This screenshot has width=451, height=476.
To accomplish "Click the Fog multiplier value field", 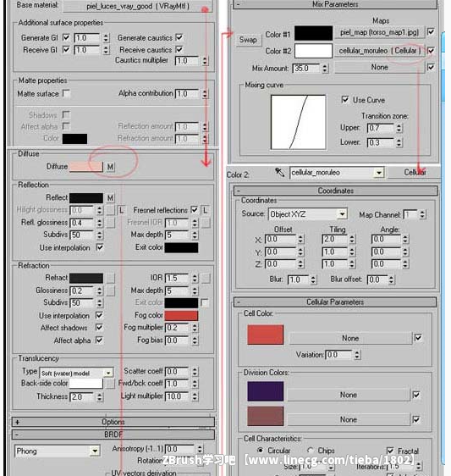I will pos(178,328).
